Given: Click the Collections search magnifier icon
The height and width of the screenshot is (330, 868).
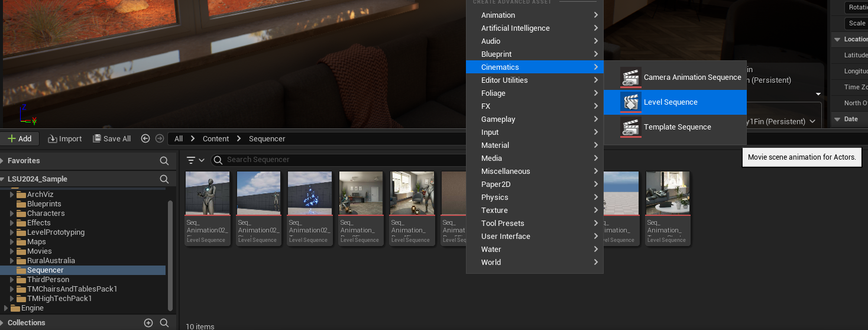Looking at the screenshot, I should pyautogui.click(x=164, y=323).
